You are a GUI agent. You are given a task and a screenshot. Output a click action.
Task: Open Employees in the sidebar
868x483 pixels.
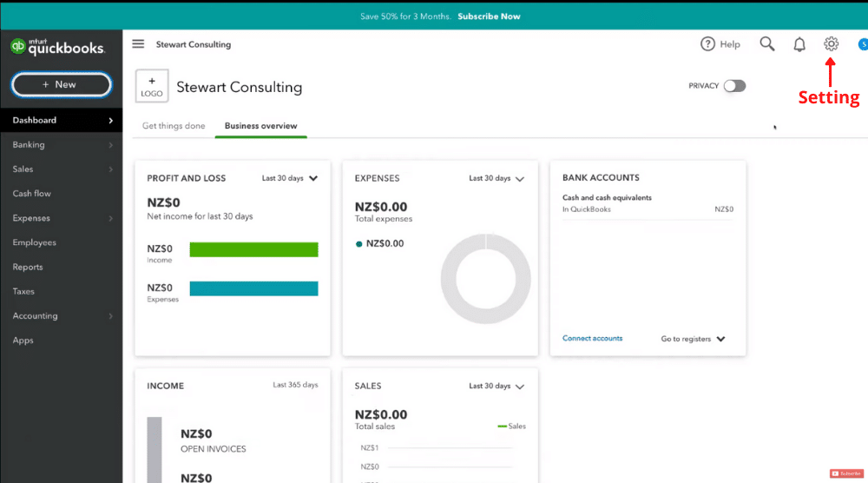coord(62,242)
